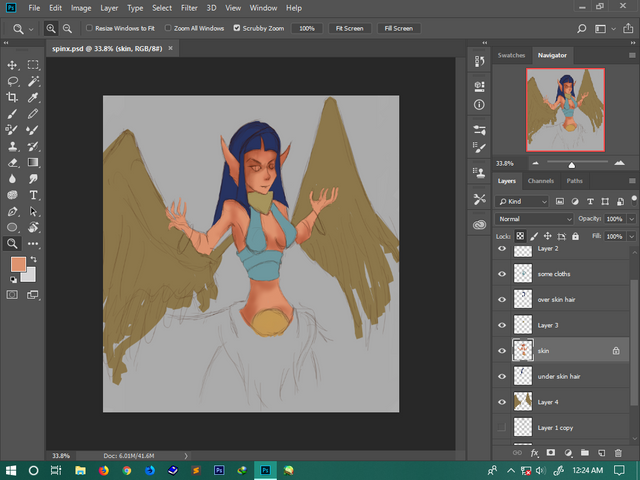Select the Eyedropper tool
This screenshot has width=640, height=480.
click(33, 97)
